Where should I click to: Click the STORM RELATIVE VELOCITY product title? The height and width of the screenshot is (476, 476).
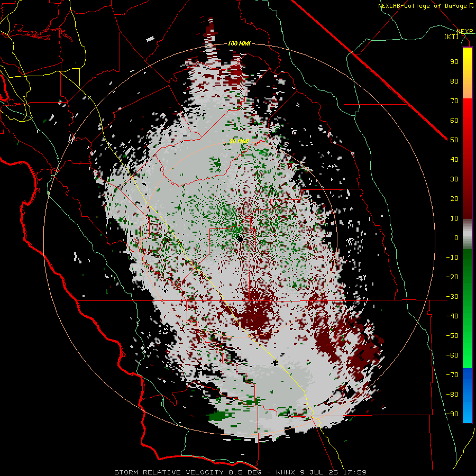click(x=169, y=472)
